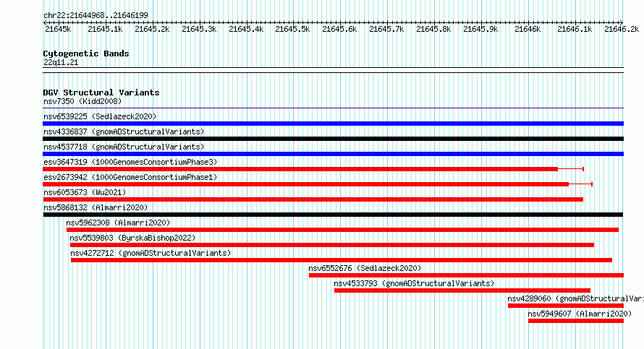Click esv2673942 (1000GenomesConsortiumPhase1) label
The width and height of the screenshot is (644, 349).
click(130, 177)
